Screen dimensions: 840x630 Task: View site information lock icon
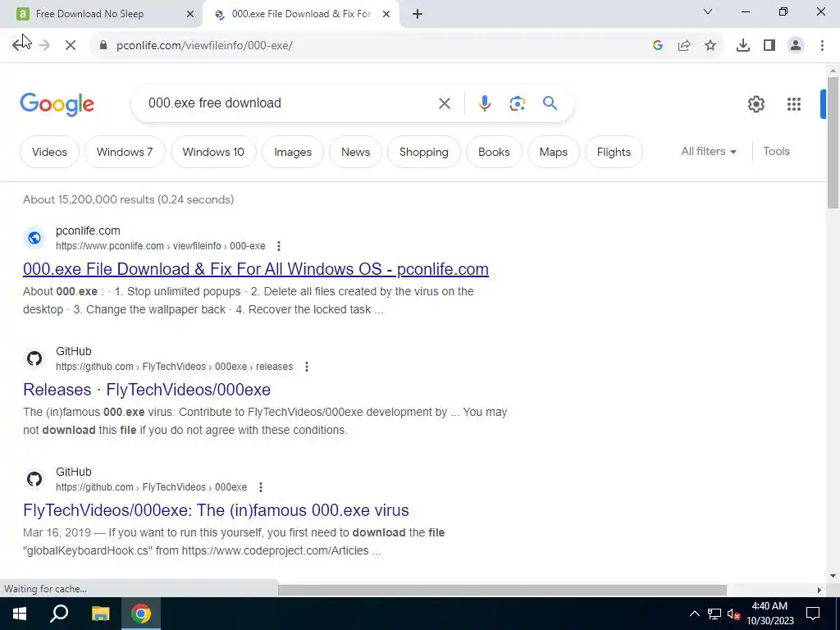click(x=103, y=45)
